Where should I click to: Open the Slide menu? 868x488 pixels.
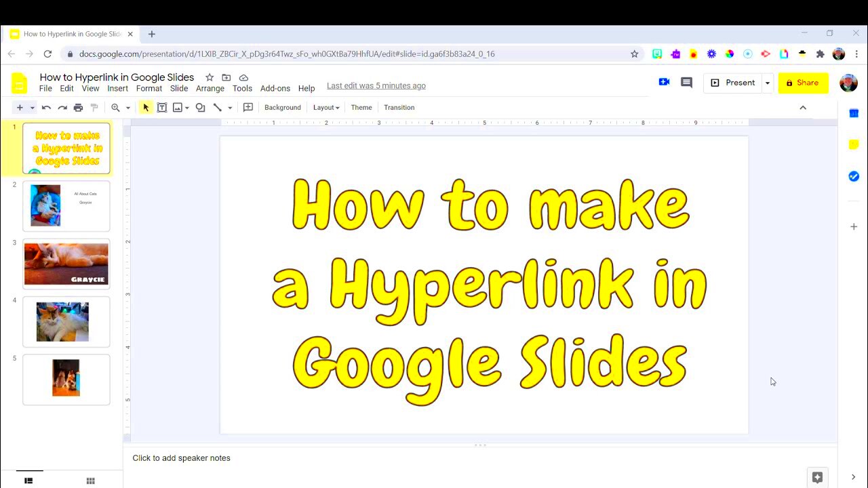pos(179,88)
